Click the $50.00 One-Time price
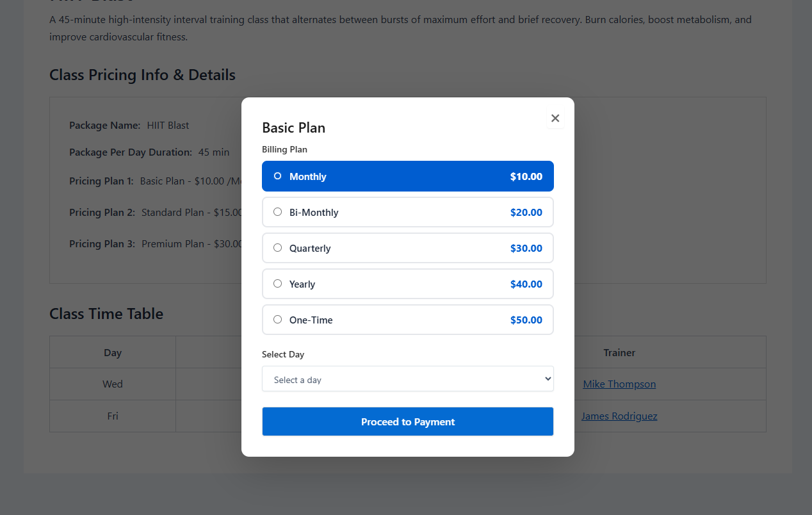Screen dimensions: 812x515 coord(526,320)
